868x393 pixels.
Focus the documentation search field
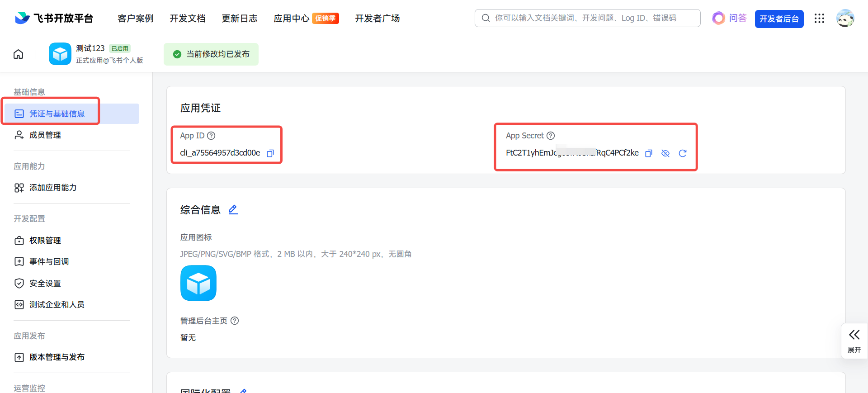click(x=587, y=18)
